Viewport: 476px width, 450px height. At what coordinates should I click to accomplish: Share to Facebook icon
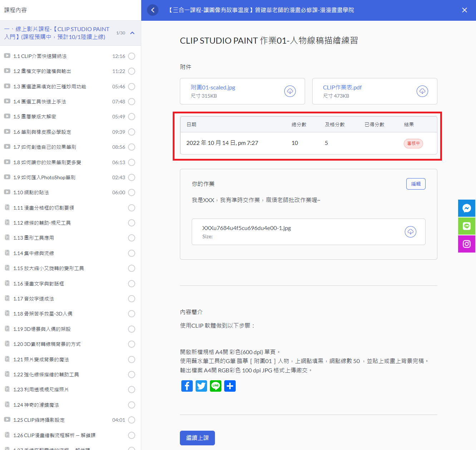(x=187, y=386)
